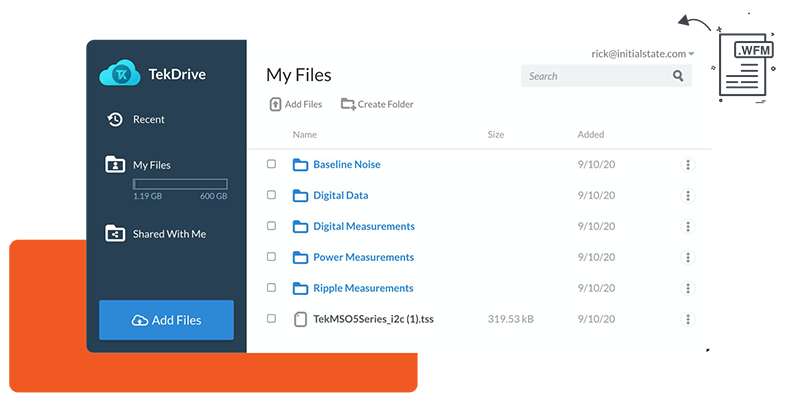Image resolution: width=800 pixels, height=406 pixels.
Task: Click the TekMSO5Series_i2c file icon
Action: [x=301, y=319]
